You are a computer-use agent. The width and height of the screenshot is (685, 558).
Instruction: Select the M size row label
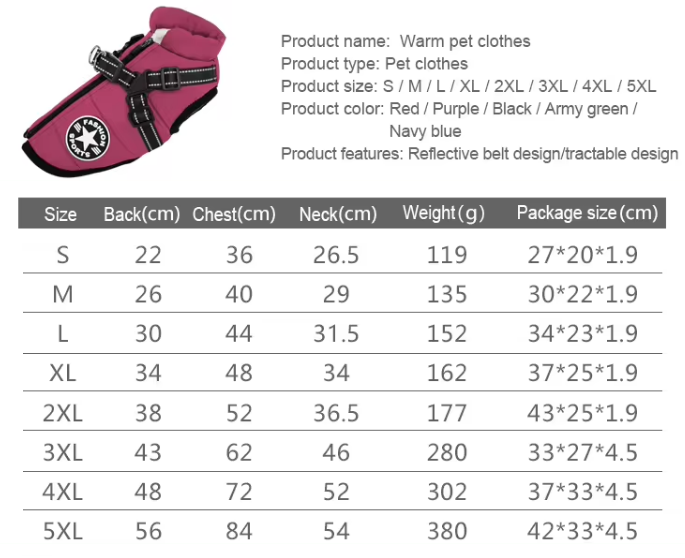[x=63, y=294]
